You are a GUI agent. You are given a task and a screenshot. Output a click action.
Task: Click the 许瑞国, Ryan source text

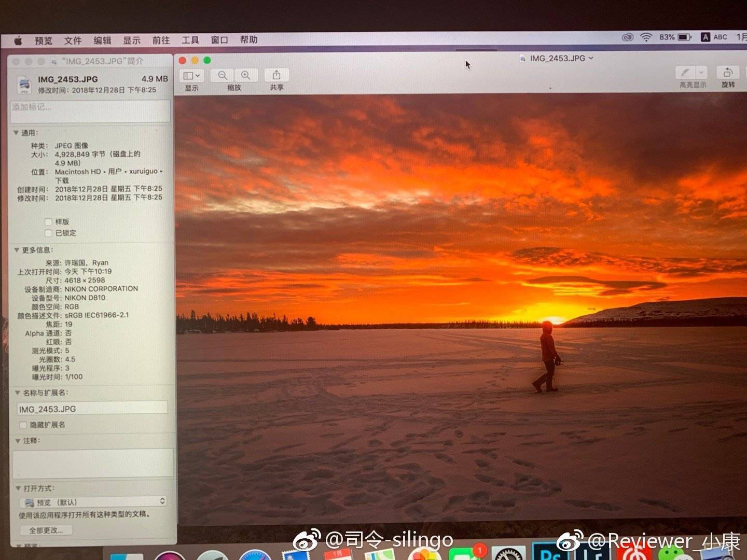[x=87, y=263]
